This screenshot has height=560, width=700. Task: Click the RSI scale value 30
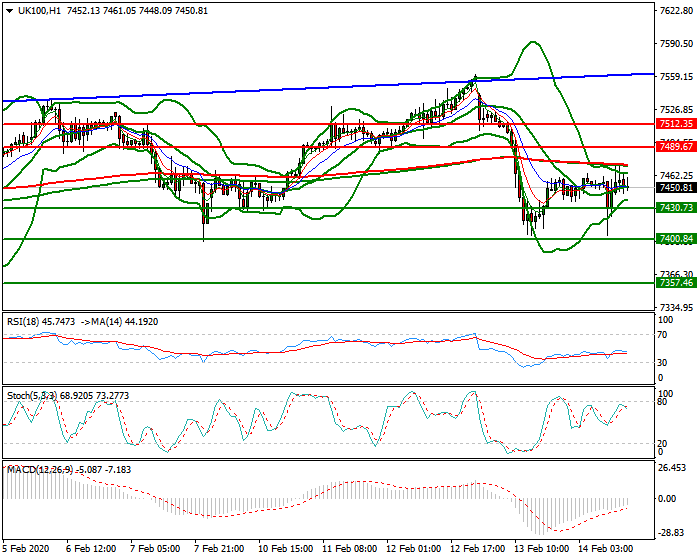tap(664, 363)
